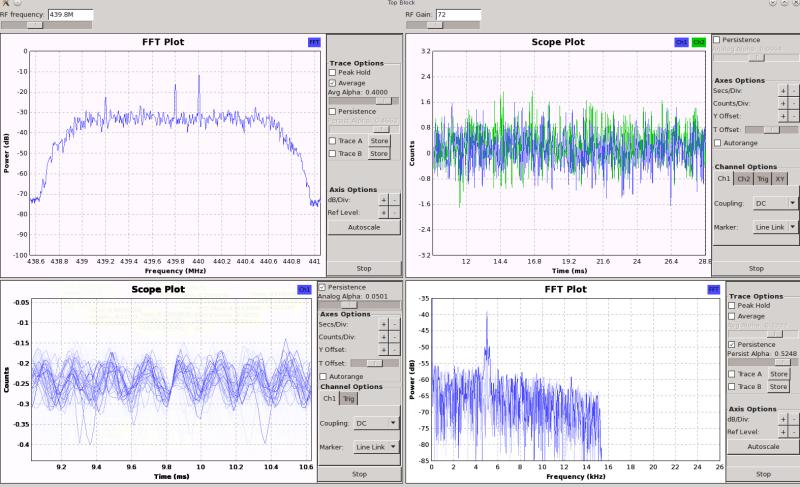Uncheck Average in the MHz FFT Plot

pyautogui.click(x=332, y=83)
